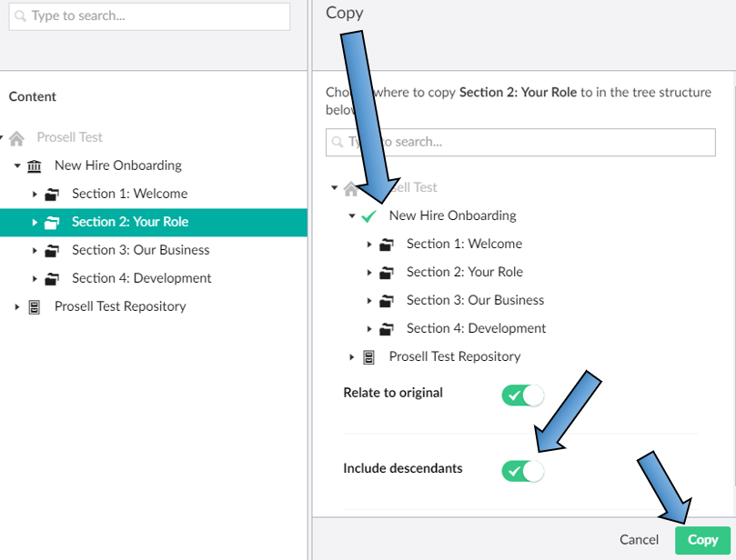Image resolution: width=736 pixels, height=560 pixels.
Task: Choose Section 2: Your Role in Copy dialog tree
Action: [x=464, y=272]
